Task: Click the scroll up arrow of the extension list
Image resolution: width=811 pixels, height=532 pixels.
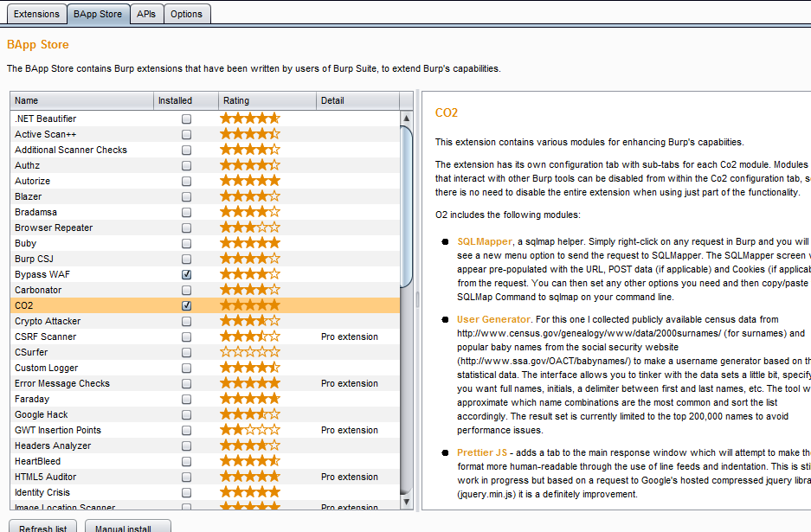Action: [407, 119]
